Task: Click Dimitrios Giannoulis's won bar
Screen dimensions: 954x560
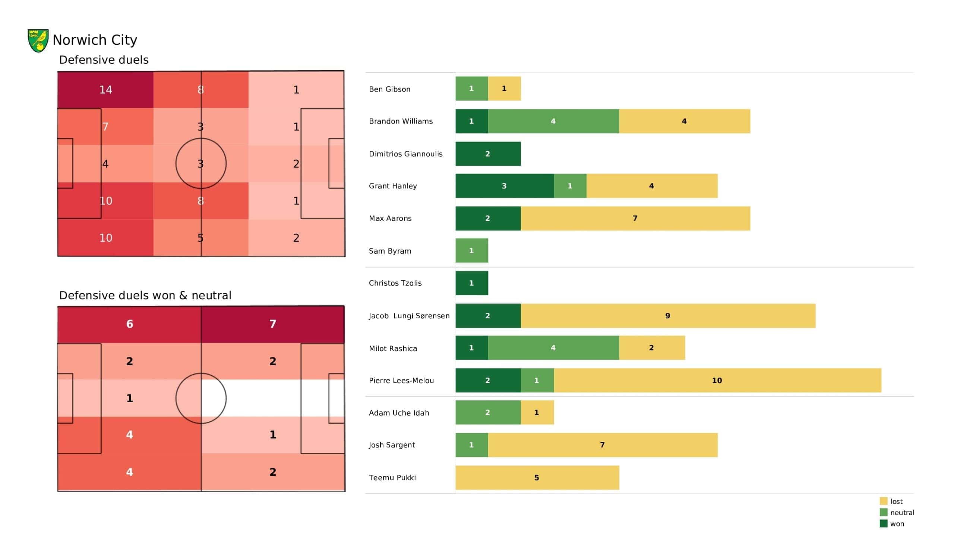Action: tap(487, 154)
